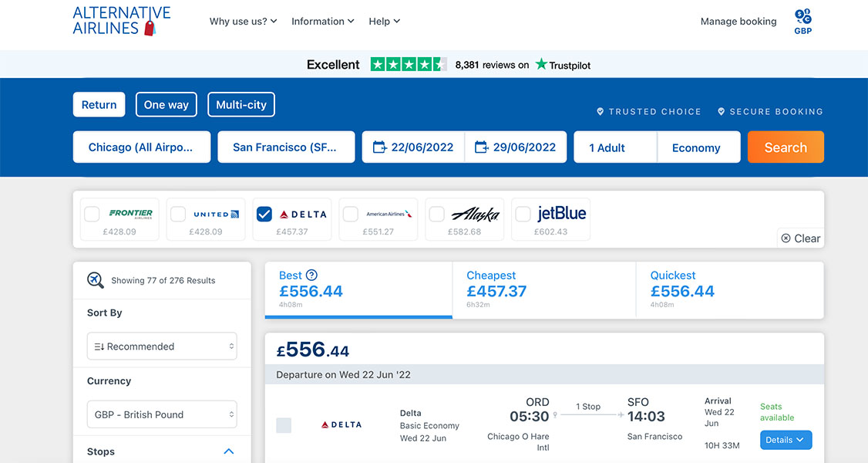Click the orange Search button
Image resolution: width=868 pixels, height=463 pixels.
pyautogui.click(x=786, y=147)
